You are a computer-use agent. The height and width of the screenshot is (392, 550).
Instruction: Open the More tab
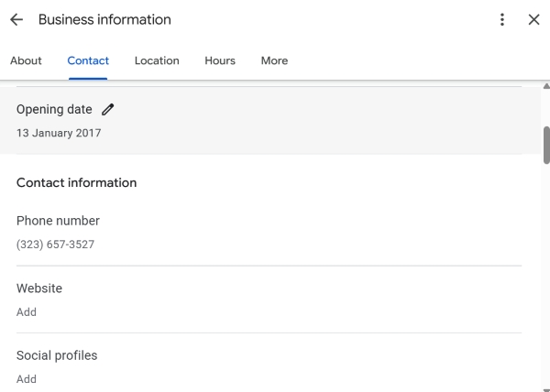(x=274, y=61)
